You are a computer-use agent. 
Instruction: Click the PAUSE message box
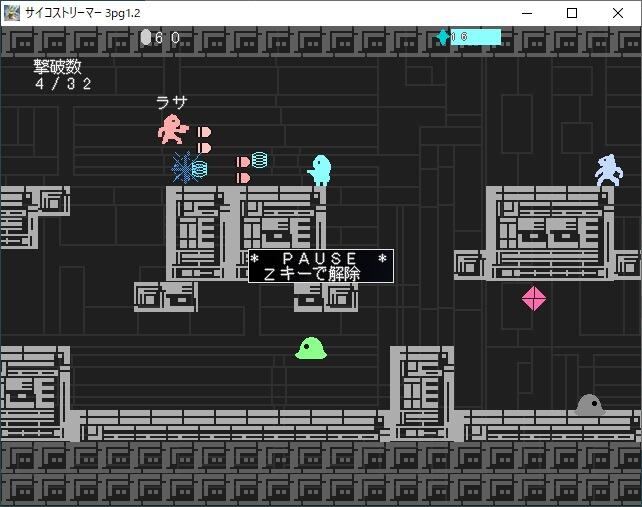coord(321,266)
